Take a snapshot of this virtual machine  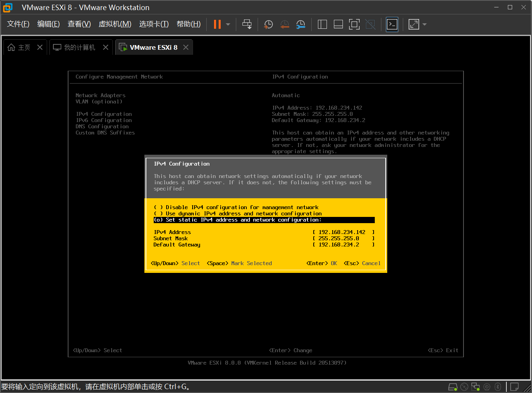(x=269, y=24)
